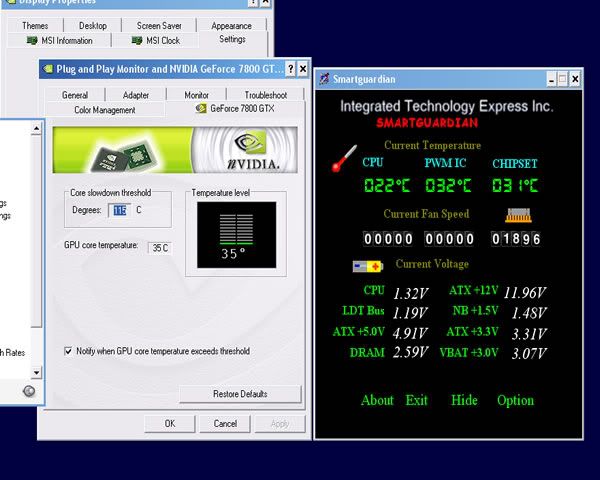Click the ATX +12V value 11.96V
Screen dimensions: 600x480
525,293
